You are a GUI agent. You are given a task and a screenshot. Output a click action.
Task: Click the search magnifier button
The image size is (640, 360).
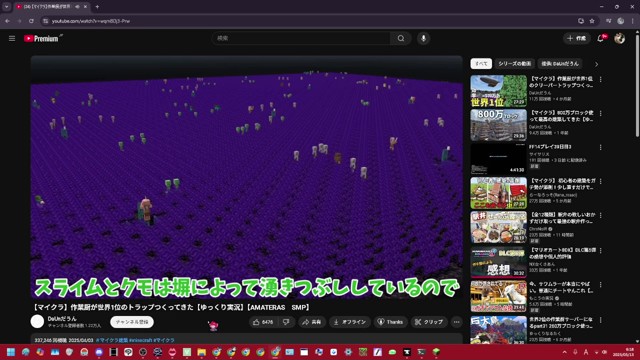coord(401,38)
